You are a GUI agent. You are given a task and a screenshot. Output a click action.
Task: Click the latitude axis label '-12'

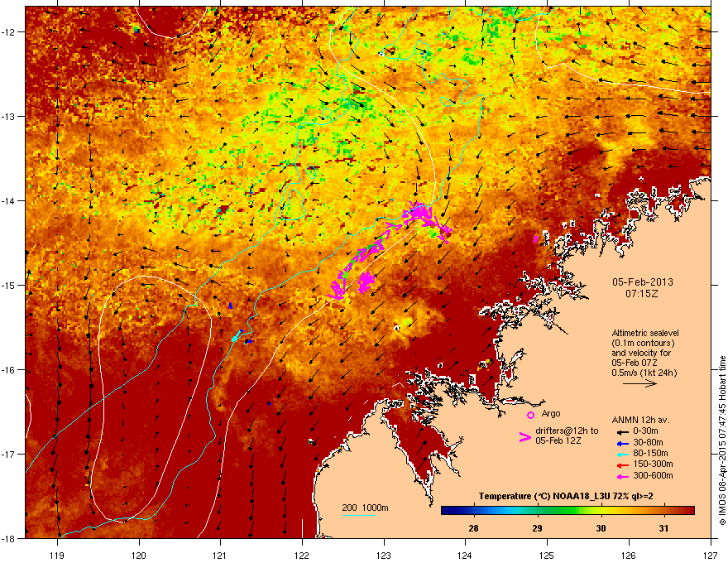point(8,32)
